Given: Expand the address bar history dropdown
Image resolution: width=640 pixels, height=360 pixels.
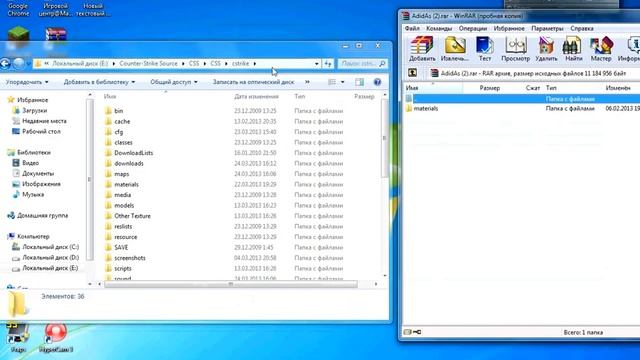Looking at the screenshot, I should coord(316,64).
